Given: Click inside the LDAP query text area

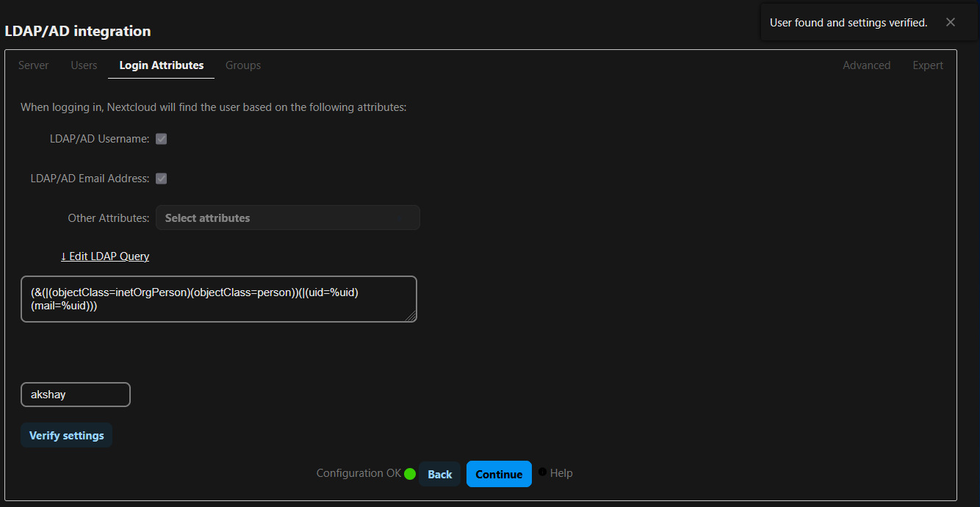Looking at the screenshot, I should pos(219,299).
